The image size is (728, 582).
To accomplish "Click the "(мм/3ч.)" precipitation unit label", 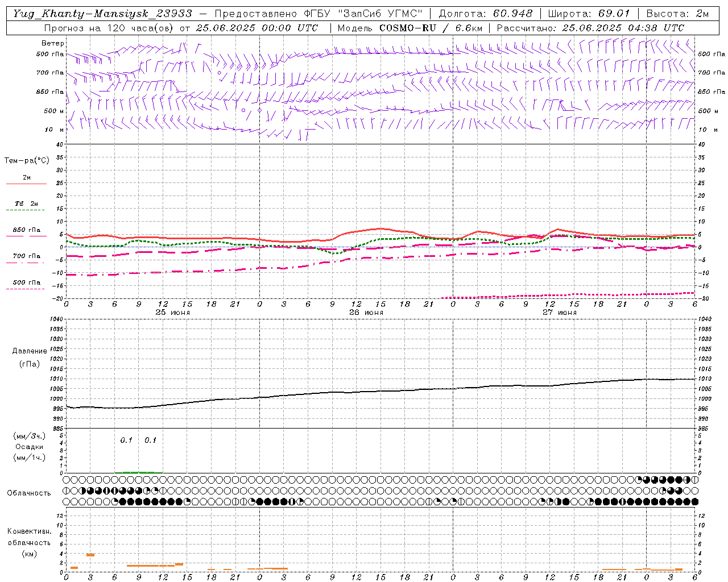I will click(30, 436).
